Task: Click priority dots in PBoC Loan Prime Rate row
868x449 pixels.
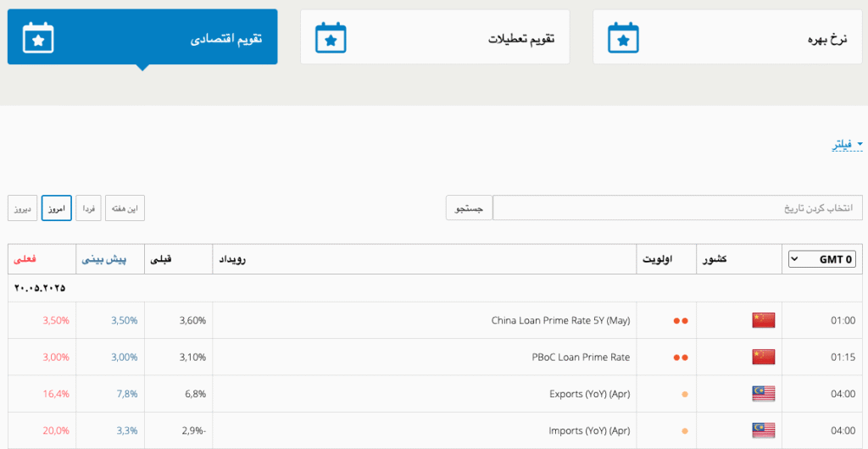Action: click(681, 358)
